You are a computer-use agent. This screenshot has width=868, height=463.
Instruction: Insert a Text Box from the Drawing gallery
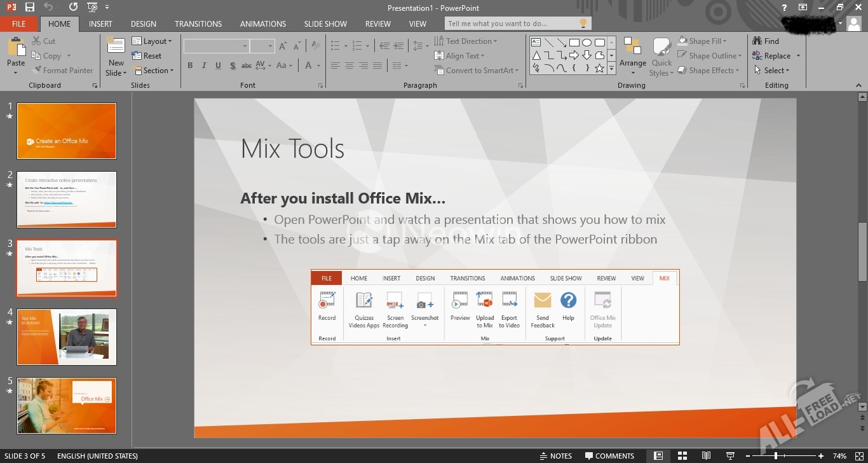point(536,42)
